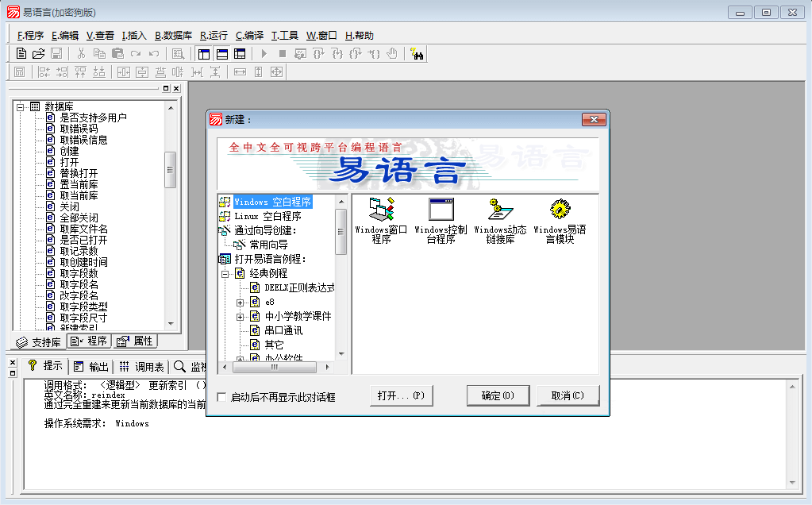This screenshot has width=812, height=505.
Task: Click the paste clipboard icon
Action: click(117, 53)
